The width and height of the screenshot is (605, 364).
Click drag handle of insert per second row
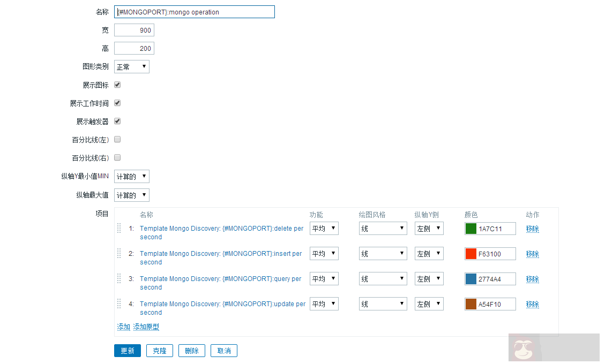click(x=119, y=253)
